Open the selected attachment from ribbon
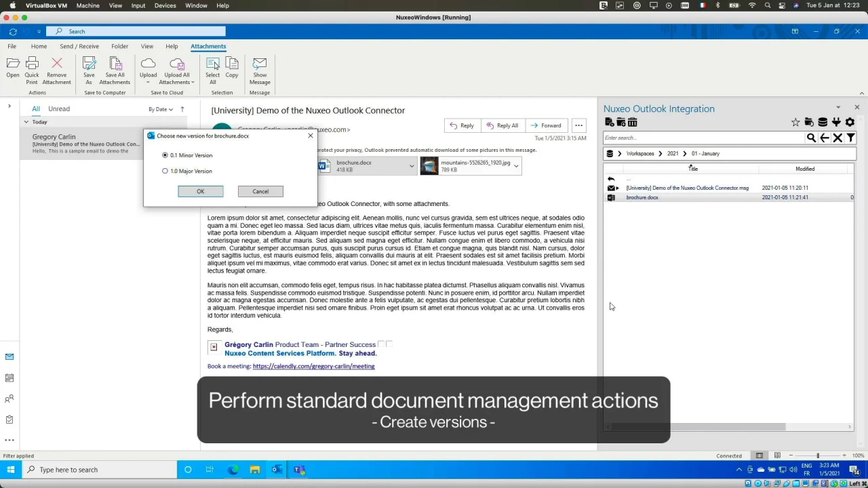This screenshot has height=488, width=868. pyautogui.click(x=13, y=68)
